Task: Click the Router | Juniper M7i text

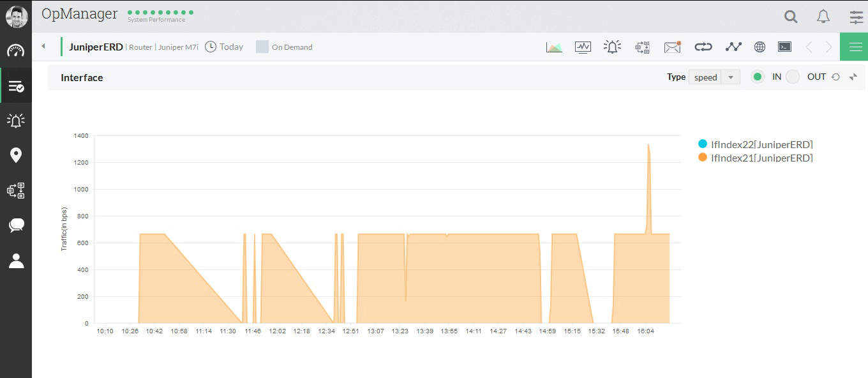Action: point(164,47)
